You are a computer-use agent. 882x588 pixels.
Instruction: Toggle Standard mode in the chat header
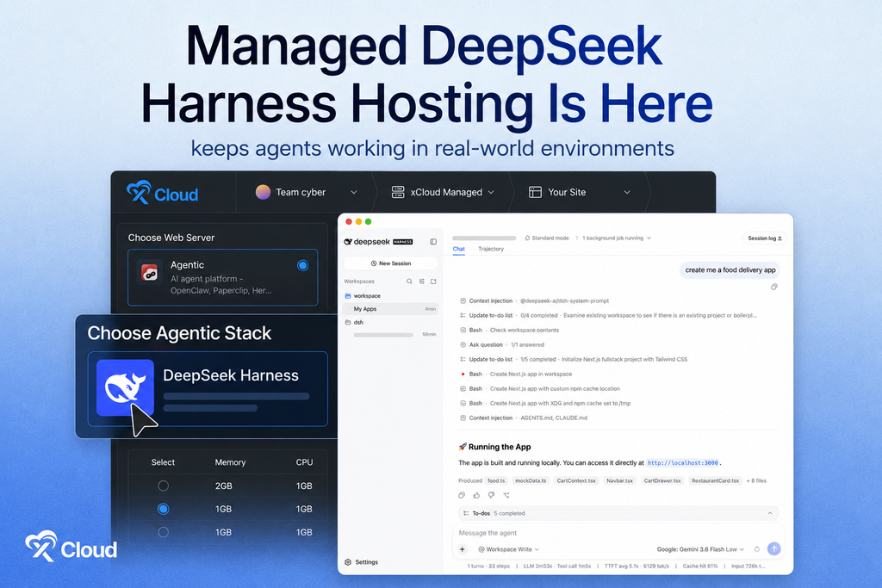click(x=547, y=238)
